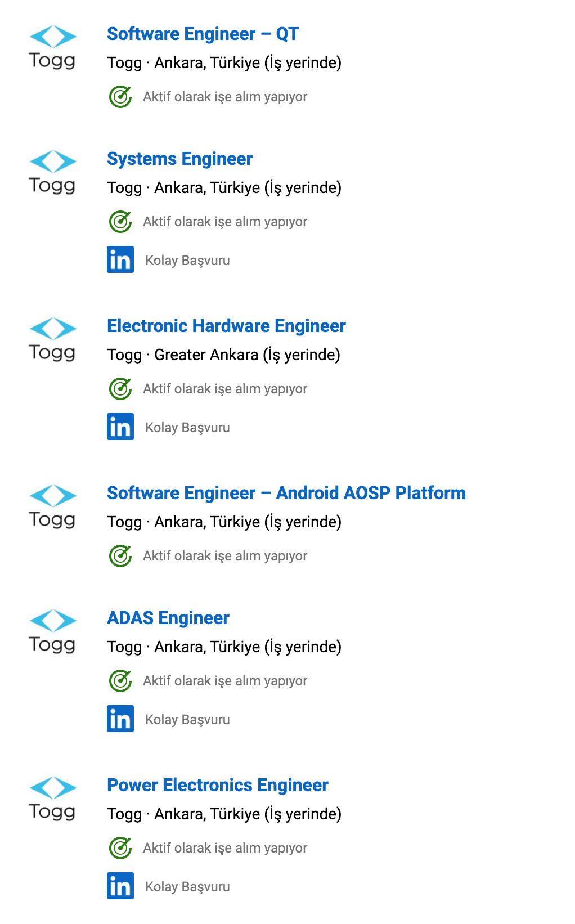The width and height of the screenshot is (575, 924).
Task: Click the green target icon under Systems Engineer
Action: pos(120,222)
